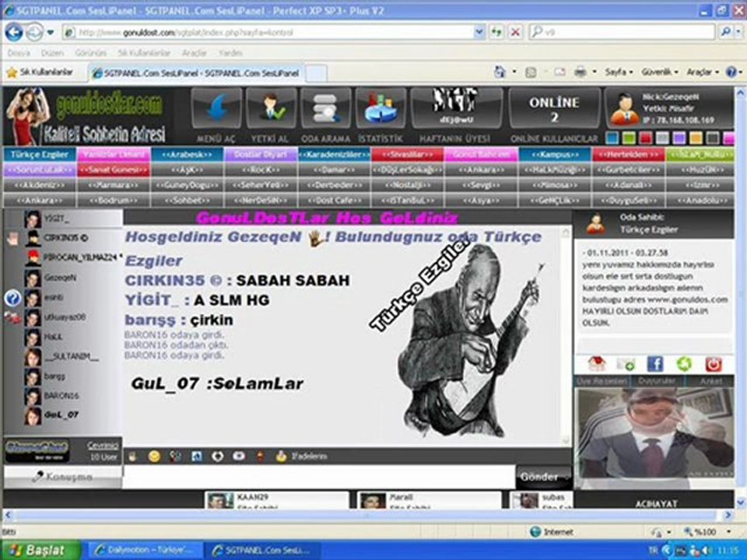Click the hand icon in chat toolbar
Image resolution: width=747 pixels, height=560 pixels.
coord(132,457)
